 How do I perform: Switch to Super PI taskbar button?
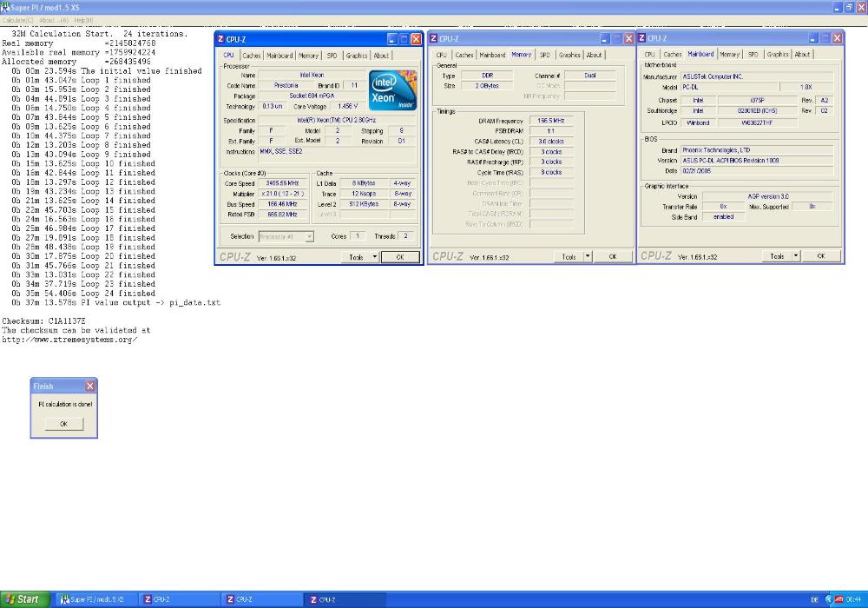[95, 599]
